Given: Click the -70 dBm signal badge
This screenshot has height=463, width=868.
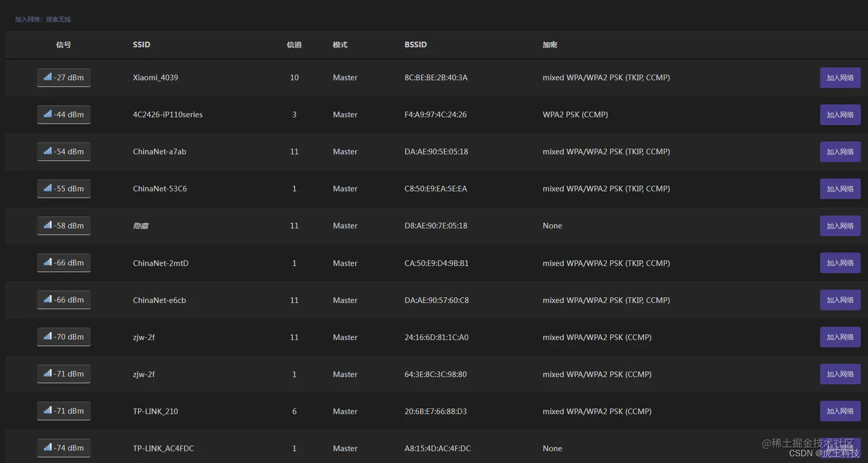Looking at the screenshot, I should click(x=64, y=337).
